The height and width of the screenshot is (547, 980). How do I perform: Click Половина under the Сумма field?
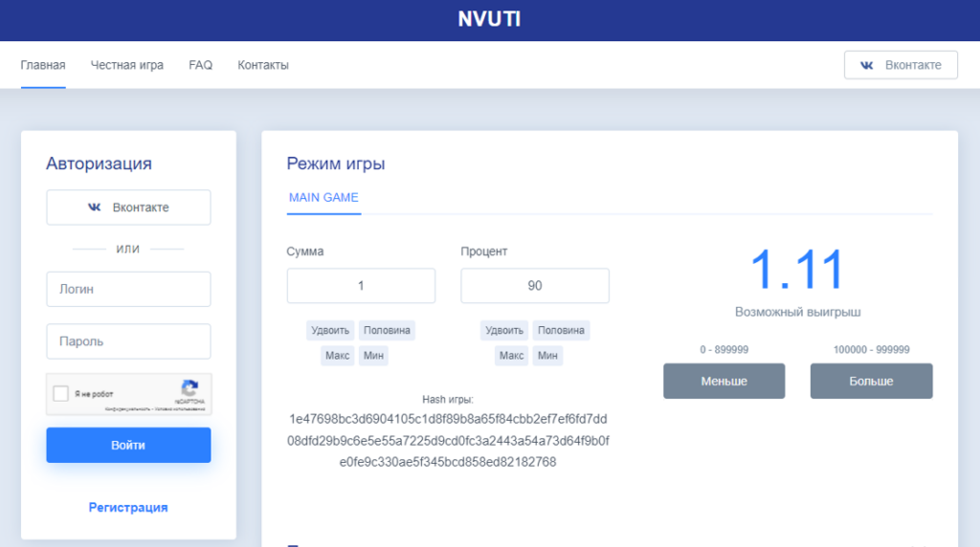coord(387,330)
